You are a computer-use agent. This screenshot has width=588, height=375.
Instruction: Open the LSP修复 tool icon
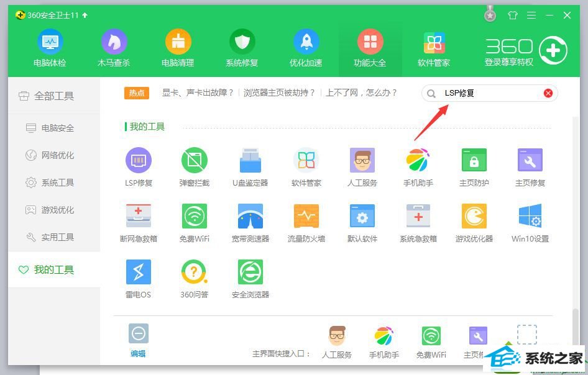[138, 160]
